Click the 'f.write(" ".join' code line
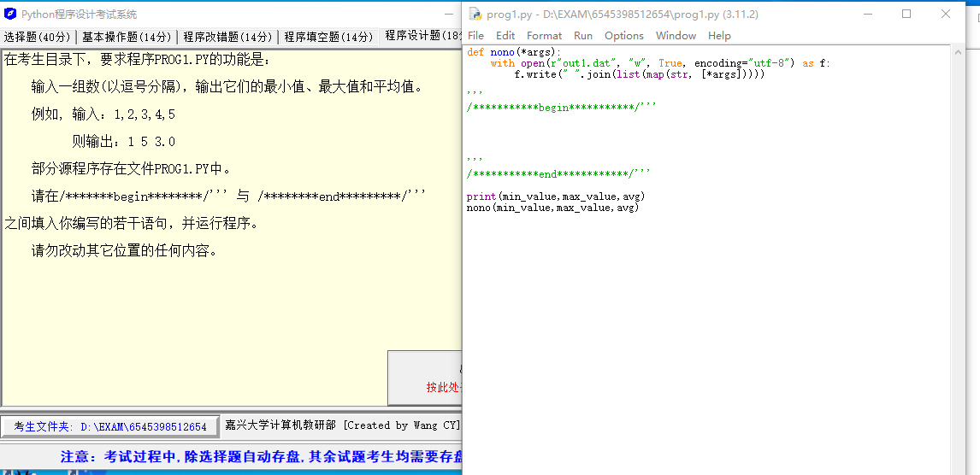This screenshot has width=980, height=475. point(640,74)
